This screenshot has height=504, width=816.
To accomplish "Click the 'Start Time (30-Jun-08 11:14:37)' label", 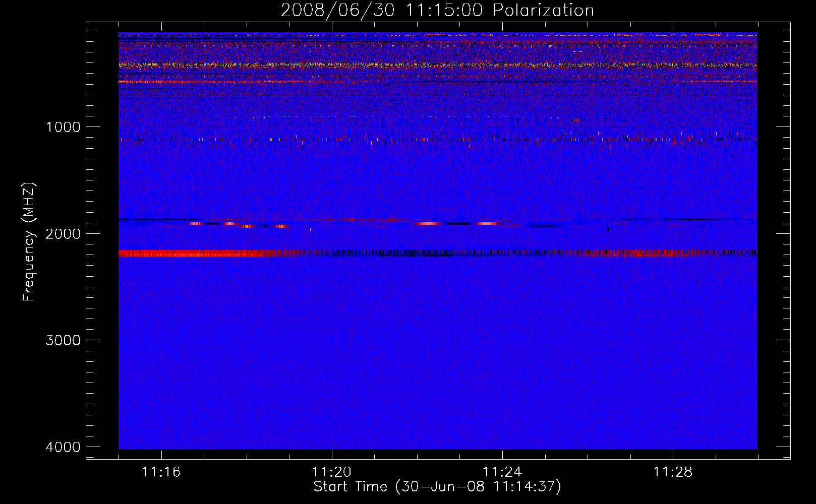I will (437, 487).
